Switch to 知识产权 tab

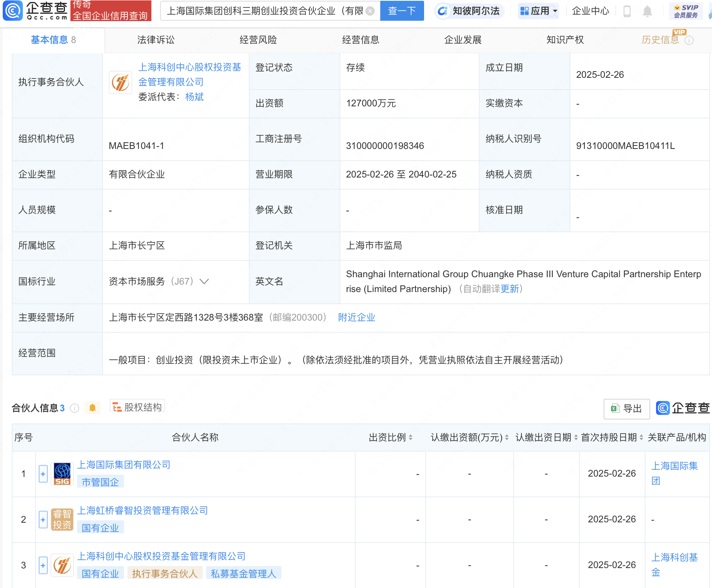[x=565, y=40]
